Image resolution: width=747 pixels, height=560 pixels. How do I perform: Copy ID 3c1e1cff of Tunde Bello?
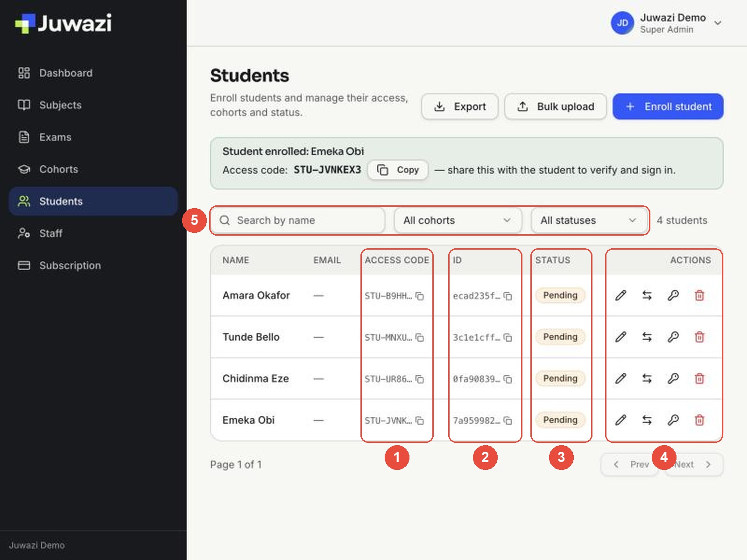[x=508, y=337]
